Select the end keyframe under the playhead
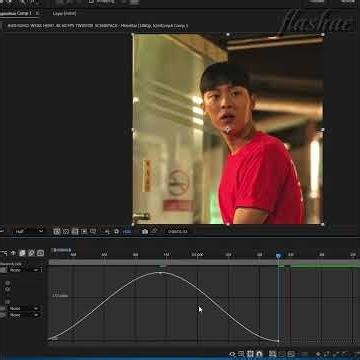This screenshot has width=360, height=360. (x=278, y=341)
